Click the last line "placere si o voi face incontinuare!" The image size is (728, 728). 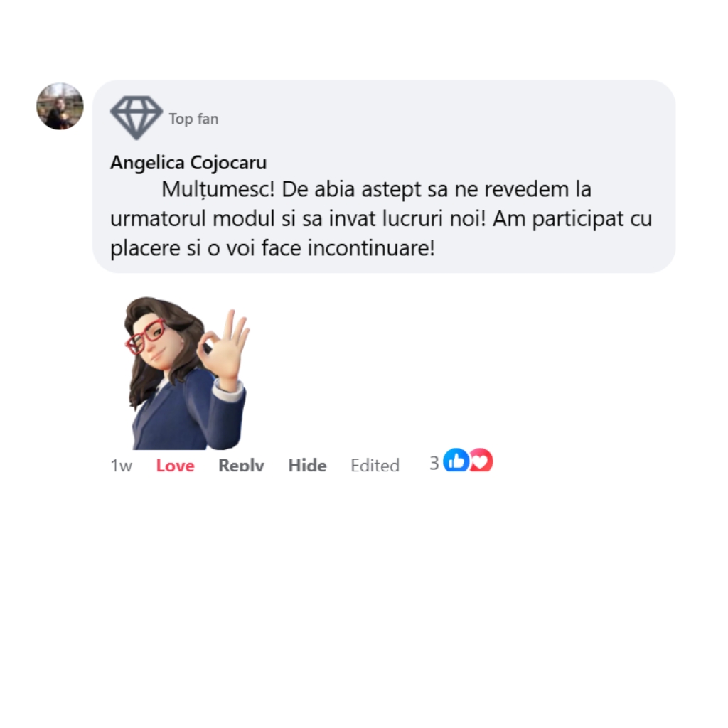272,248
